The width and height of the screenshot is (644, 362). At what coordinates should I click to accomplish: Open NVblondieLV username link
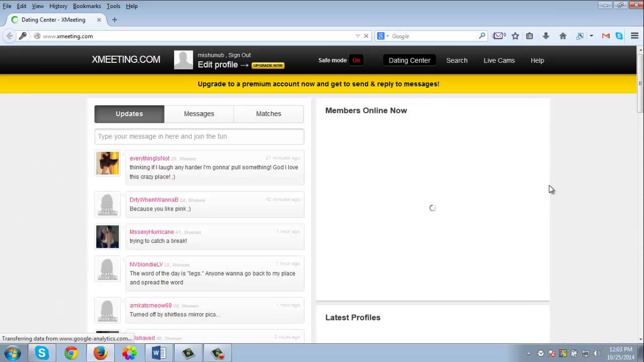(x=146, y=264)
